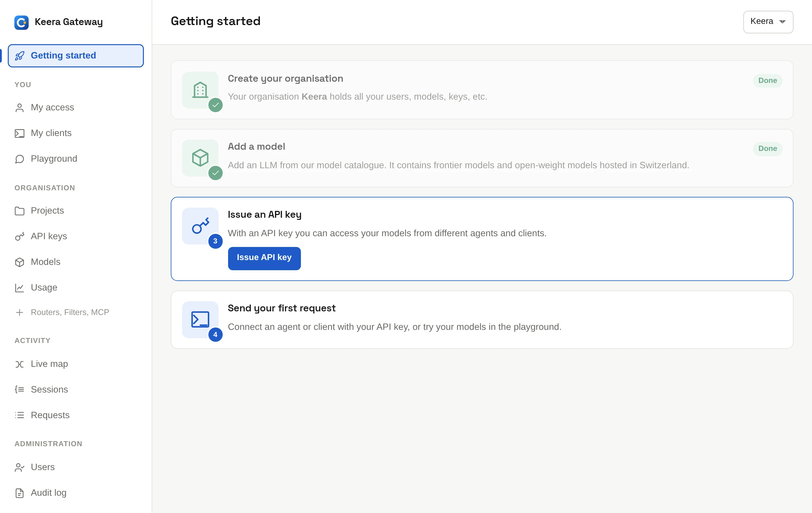Click the cube icon on Add a model card
Screen dimensions: 812x513
tap(200, 158)
